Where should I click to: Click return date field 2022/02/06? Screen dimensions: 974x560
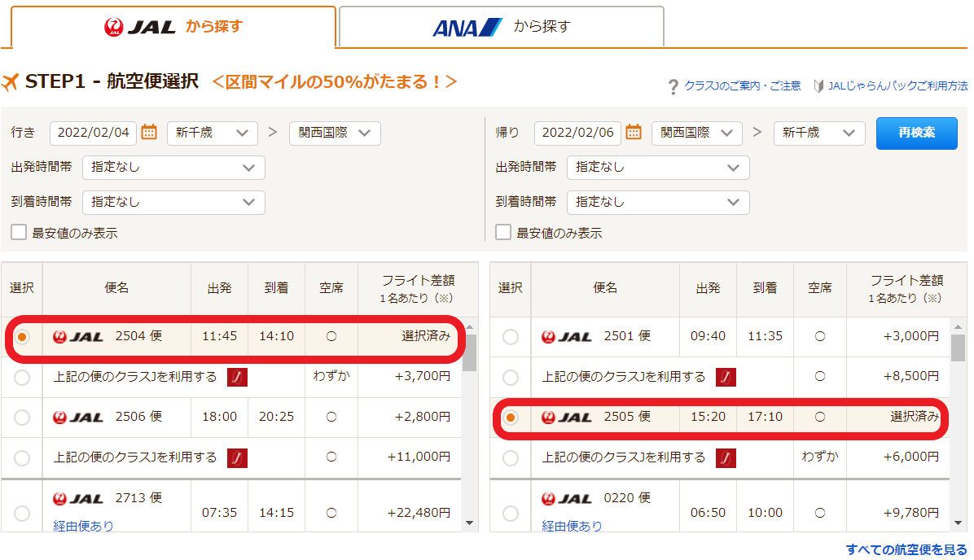point(577,133)
